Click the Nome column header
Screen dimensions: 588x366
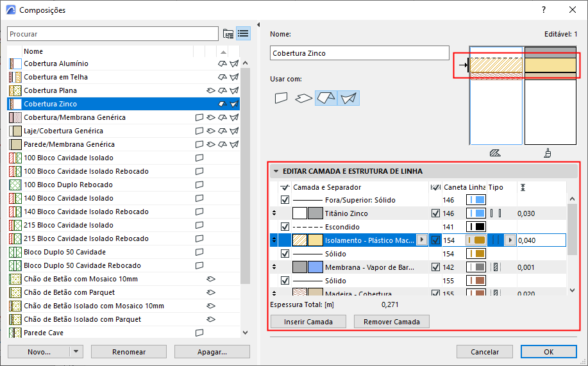(108, 51)
